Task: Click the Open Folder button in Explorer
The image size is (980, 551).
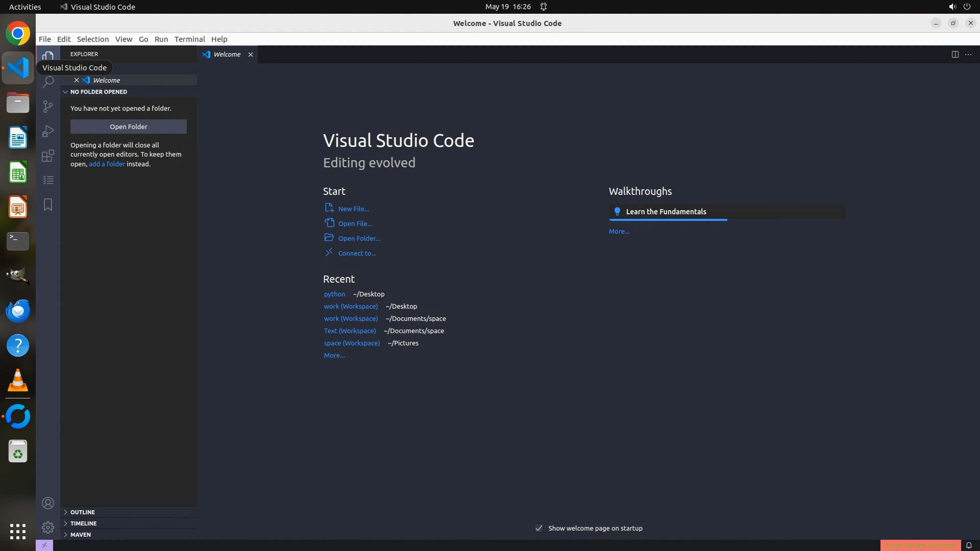Action: click(x=128, y=127)
